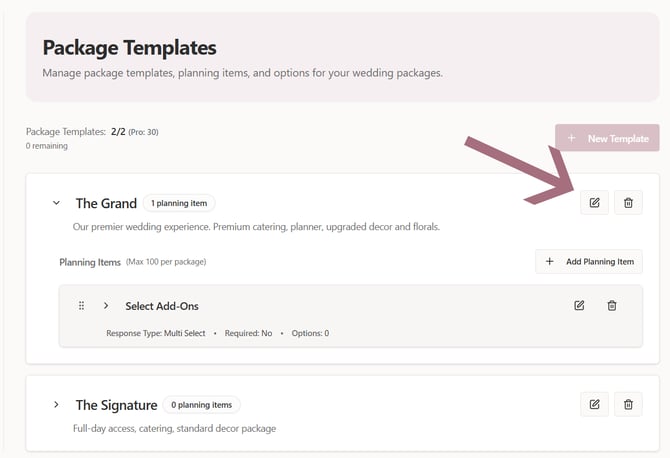Edit The Grand package template

[594, 203]
